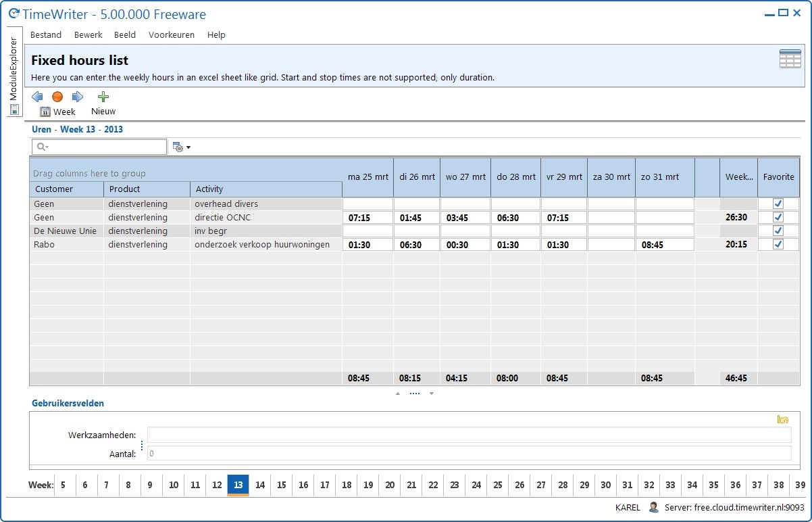Viewport: 812px width, 522px height.
Task: Toggle Favorite checkbox for Rabo row
Action: click(x=778, y=244)
